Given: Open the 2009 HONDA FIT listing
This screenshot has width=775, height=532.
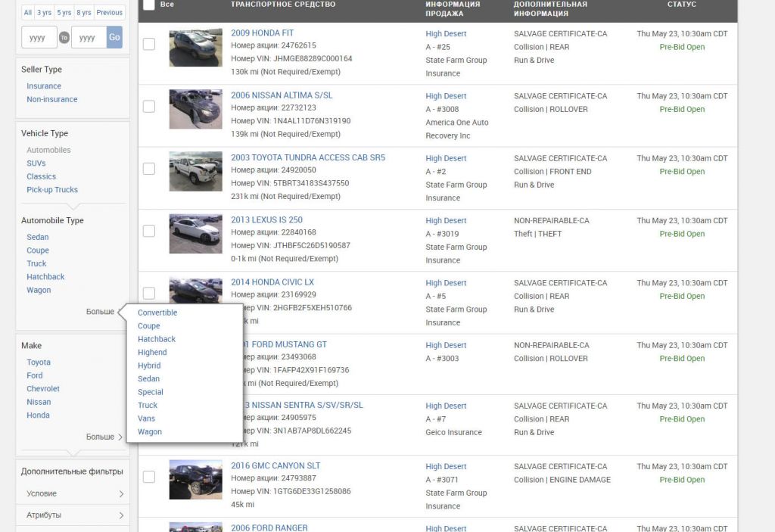Looking at the screenshot, I should pos(262,33).
